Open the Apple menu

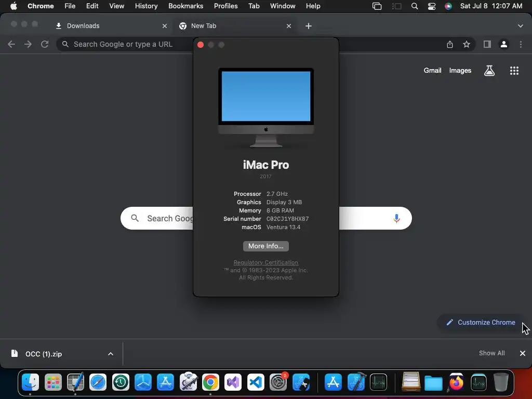[14, 6]
